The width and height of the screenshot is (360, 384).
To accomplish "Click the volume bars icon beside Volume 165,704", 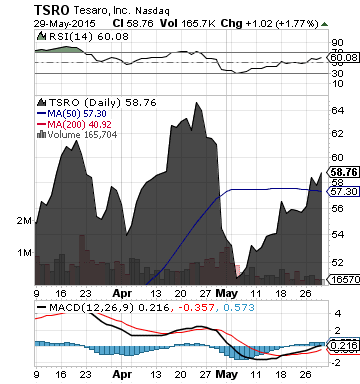I will tap(41, 134).
